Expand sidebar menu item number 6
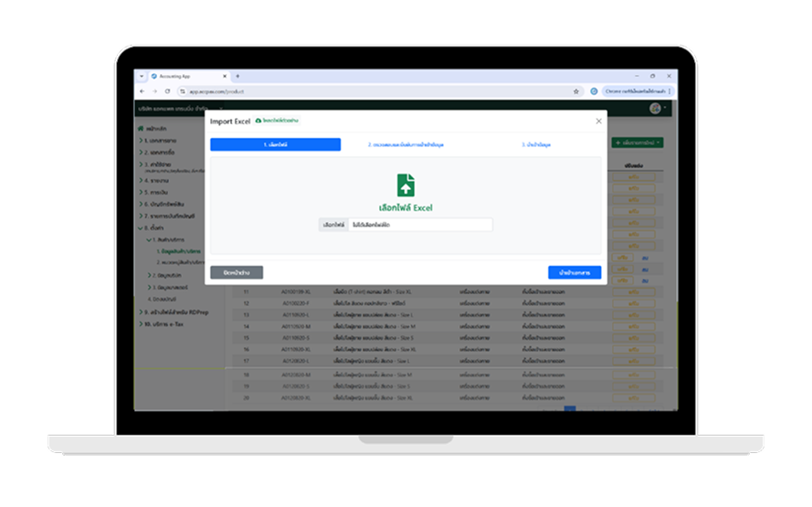This screenshot has width=812, height=507. point(162,204)
